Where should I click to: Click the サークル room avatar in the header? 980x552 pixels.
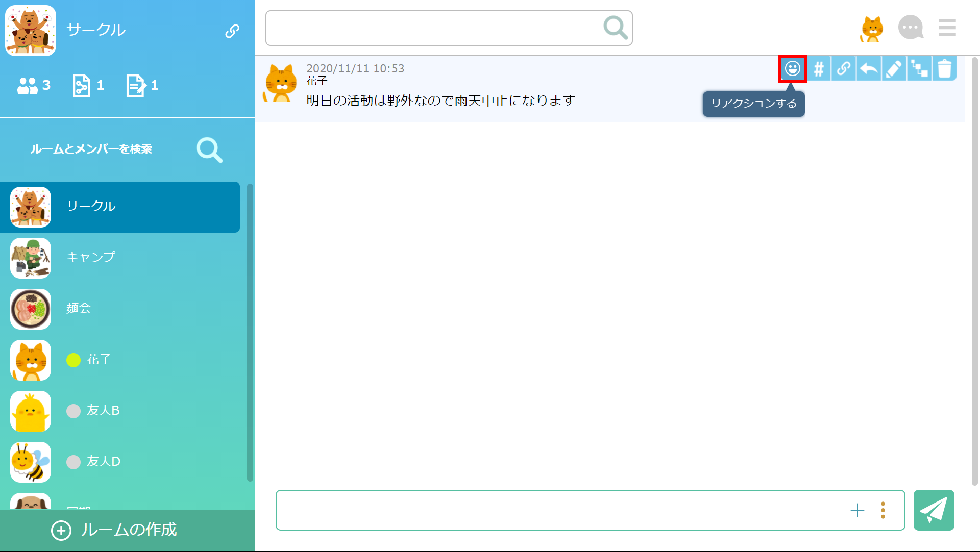click(x=31, y=30)
